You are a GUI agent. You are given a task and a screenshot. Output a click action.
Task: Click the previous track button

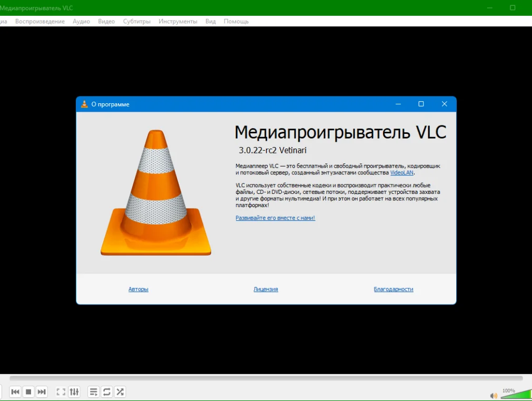point(15,392)
